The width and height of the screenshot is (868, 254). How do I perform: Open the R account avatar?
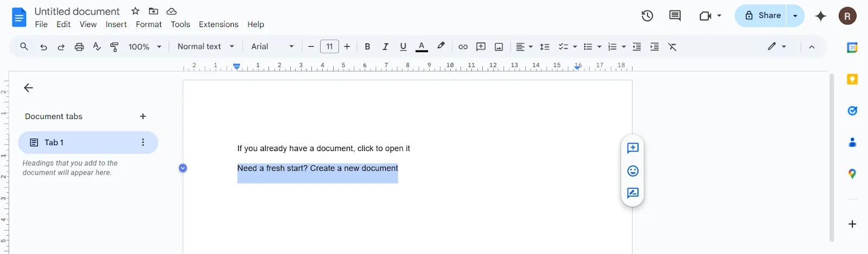click(x=847, y=16)
